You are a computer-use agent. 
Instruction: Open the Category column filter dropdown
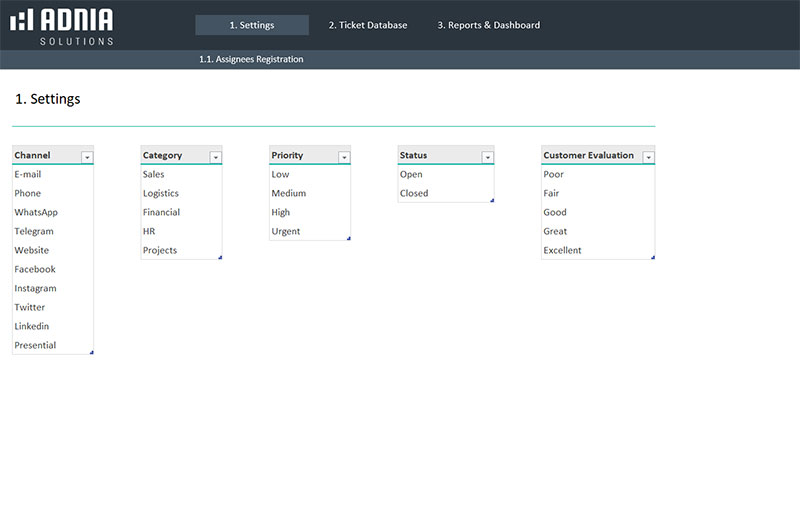215,157
